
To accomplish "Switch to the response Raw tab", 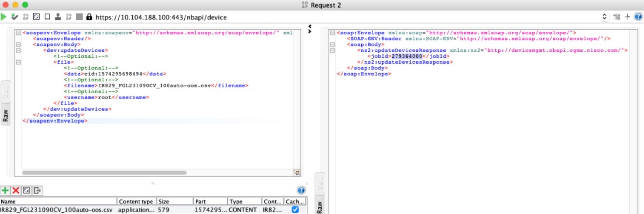I will point(319,205).
